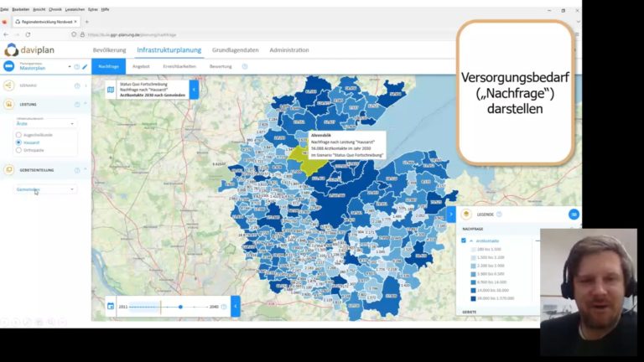Select the Angebot sub-tab

[141, 66]
